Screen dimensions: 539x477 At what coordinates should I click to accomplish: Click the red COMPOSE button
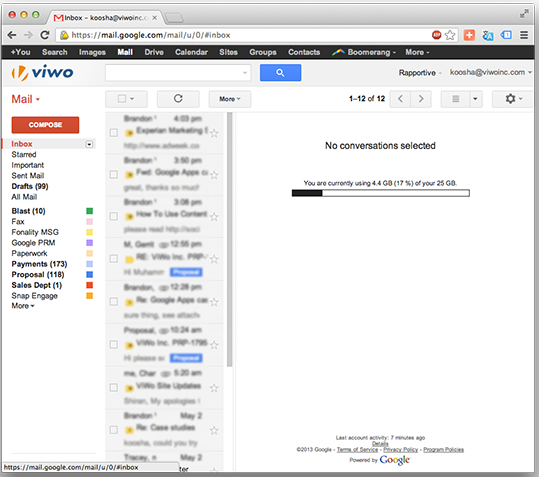(45, 125)
